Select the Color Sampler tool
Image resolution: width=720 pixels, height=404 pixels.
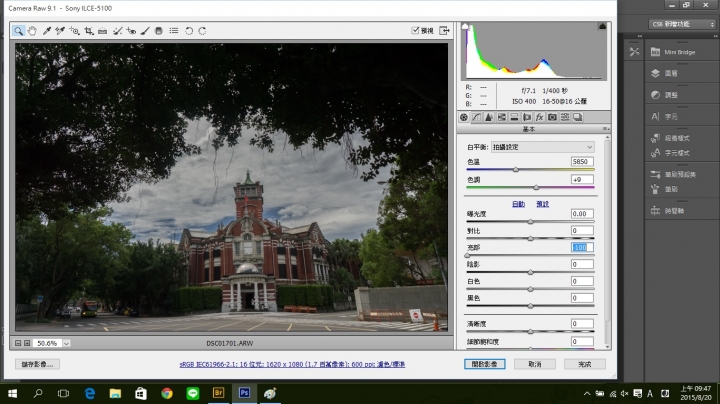60,31
